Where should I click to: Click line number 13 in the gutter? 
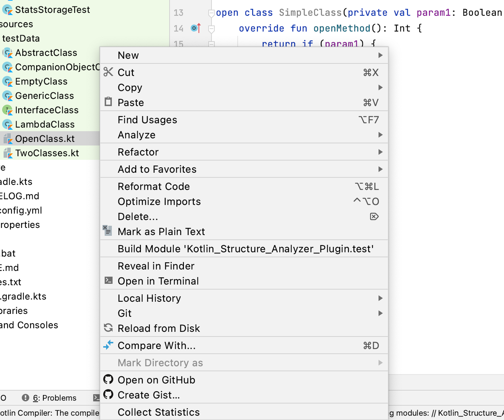179,13
